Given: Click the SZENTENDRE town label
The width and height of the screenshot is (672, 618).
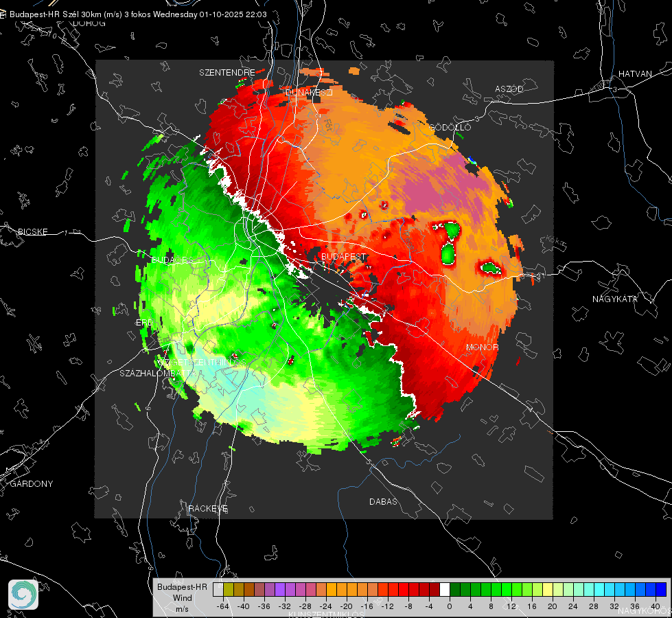Looking at the screenshot, I should click(x=227, y=73).
